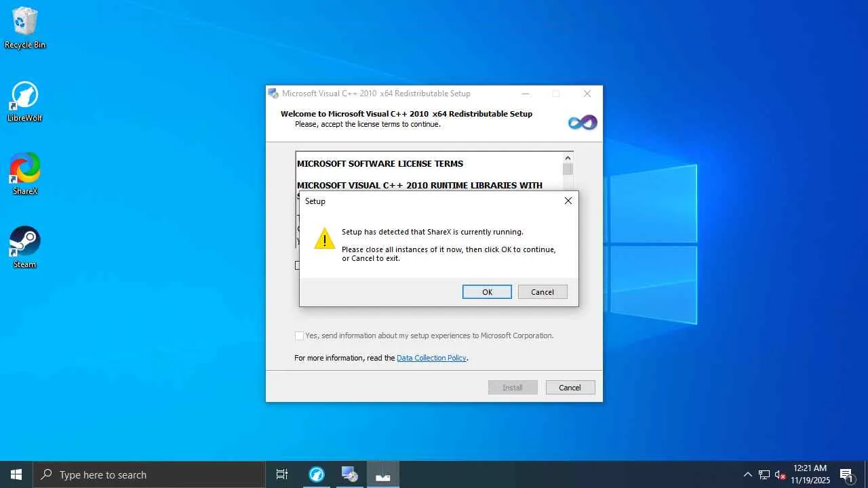Click the yellow warning icon in Setup dialog

tap(325, 239)
